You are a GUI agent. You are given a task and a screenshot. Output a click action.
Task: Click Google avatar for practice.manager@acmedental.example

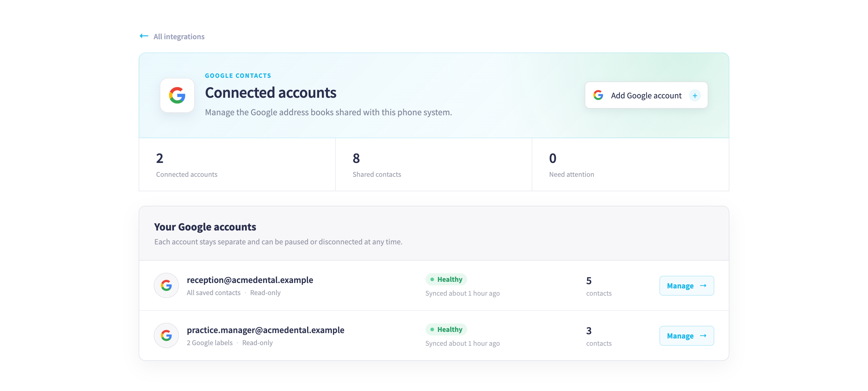coord(166,335)
